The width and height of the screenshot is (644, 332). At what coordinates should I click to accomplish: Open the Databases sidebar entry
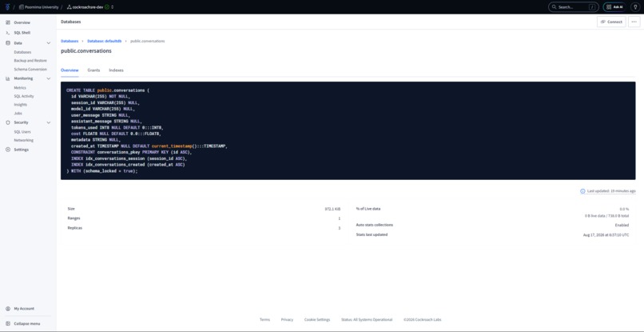(22, 52)
